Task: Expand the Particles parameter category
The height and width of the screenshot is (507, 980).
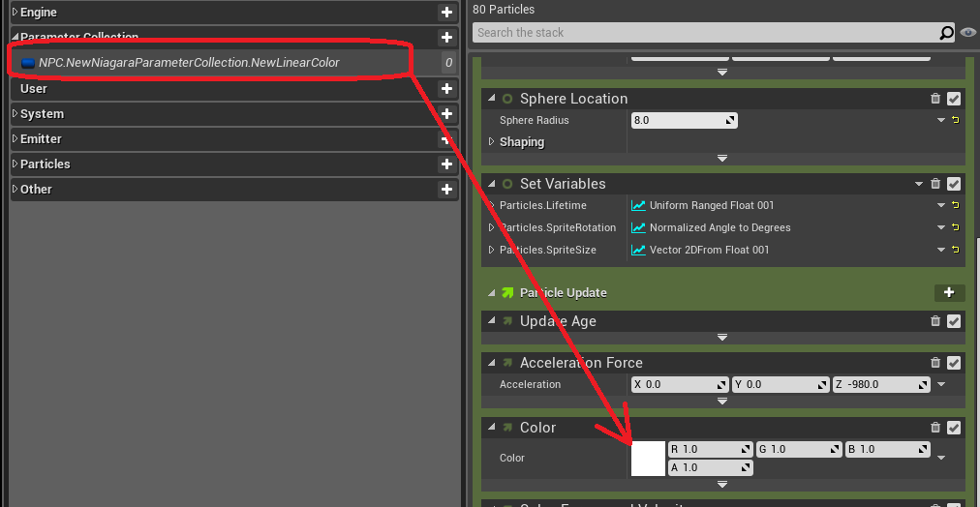Action: coord(15,164)
